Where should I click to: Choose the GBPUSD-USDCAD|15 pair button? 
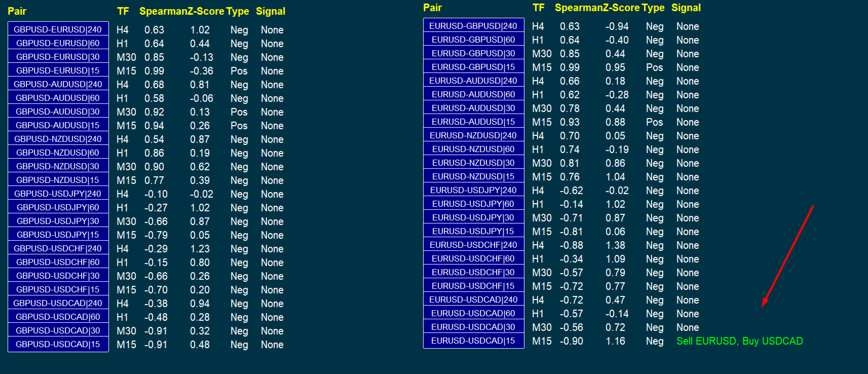pyautogui.click(x=58, y=344)
